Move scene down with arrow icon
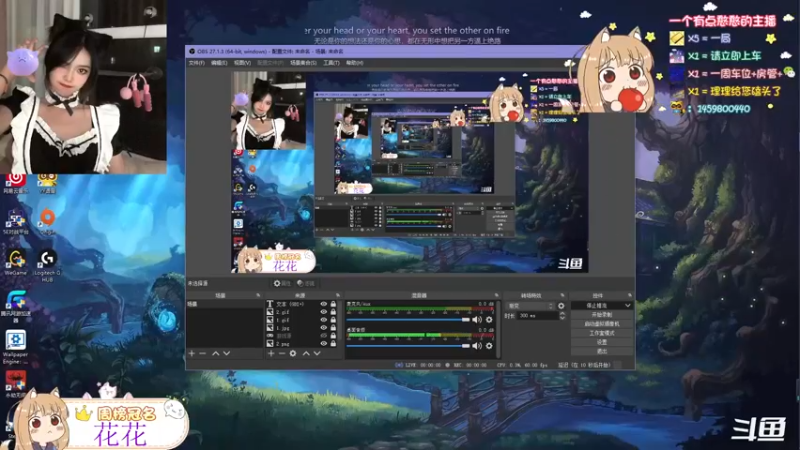 point(227,353)
